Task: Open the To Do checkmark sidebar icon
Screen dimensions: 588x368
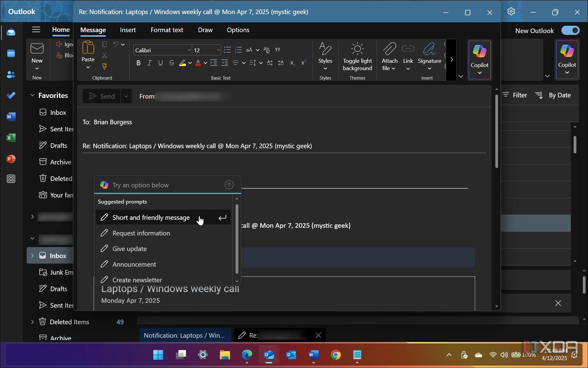Action: [x=11, y=95]
